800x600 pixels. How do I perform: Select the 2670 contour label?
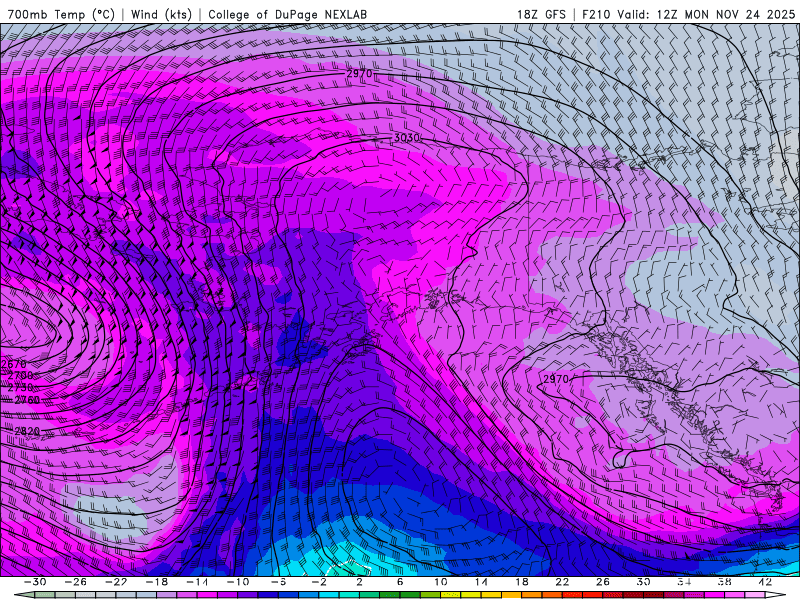(14, 364)
